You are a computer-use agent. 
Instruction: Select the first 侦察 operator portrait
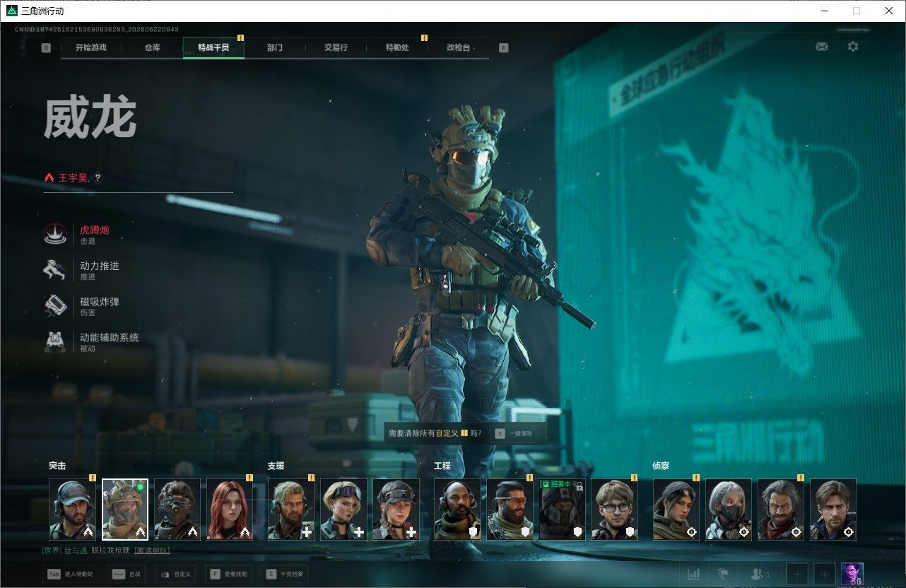pos(676,510)
